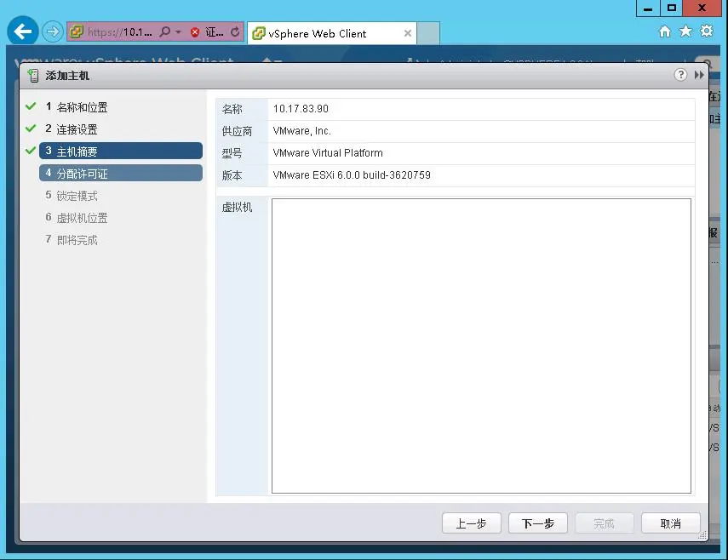
Task: Open browser Tools gear menu
Action: tap(706, 31)
